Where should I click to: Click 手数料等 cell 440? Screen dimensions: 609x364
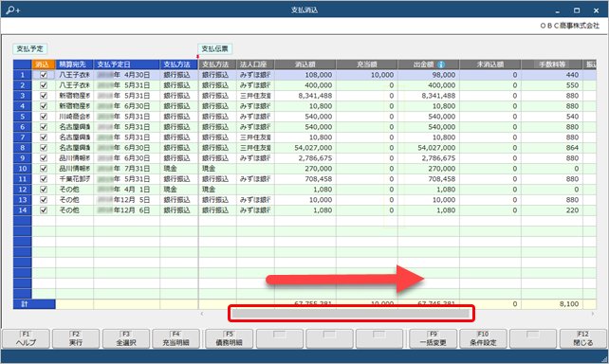tap(552, 75)
